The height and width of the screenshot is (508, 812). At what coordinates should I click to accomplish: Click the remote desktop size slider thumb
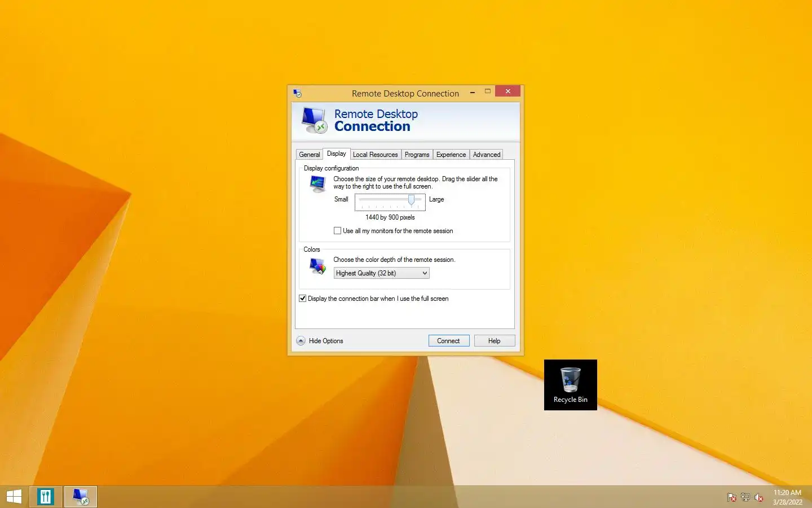tap(411, 200)
